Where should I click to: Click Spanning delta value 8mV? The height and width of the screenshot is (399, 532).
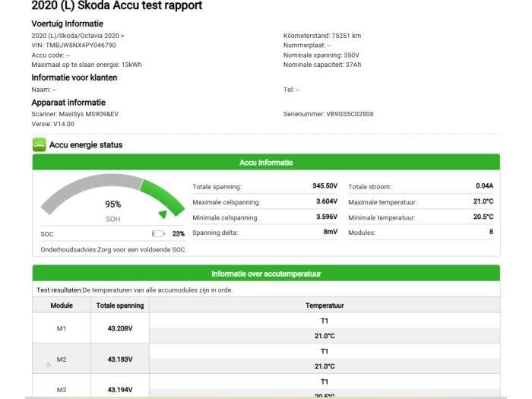tap(330, 232)
